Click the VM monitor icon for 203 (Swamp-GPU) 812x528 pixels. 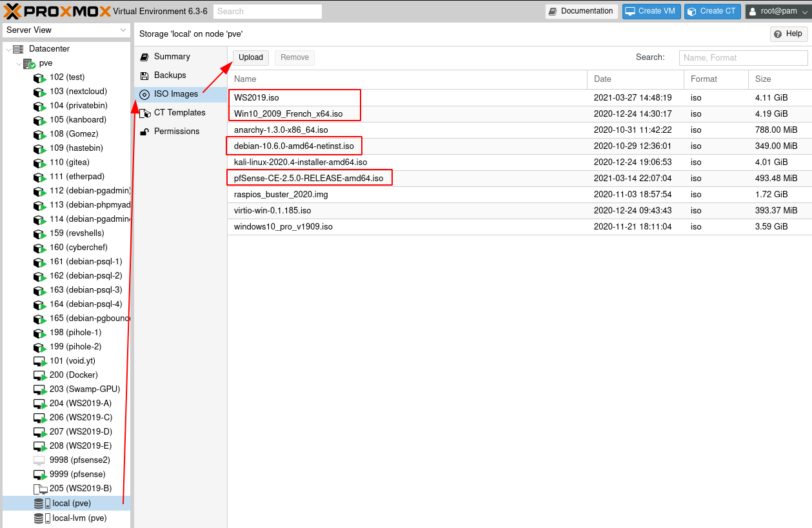[40, 389]
